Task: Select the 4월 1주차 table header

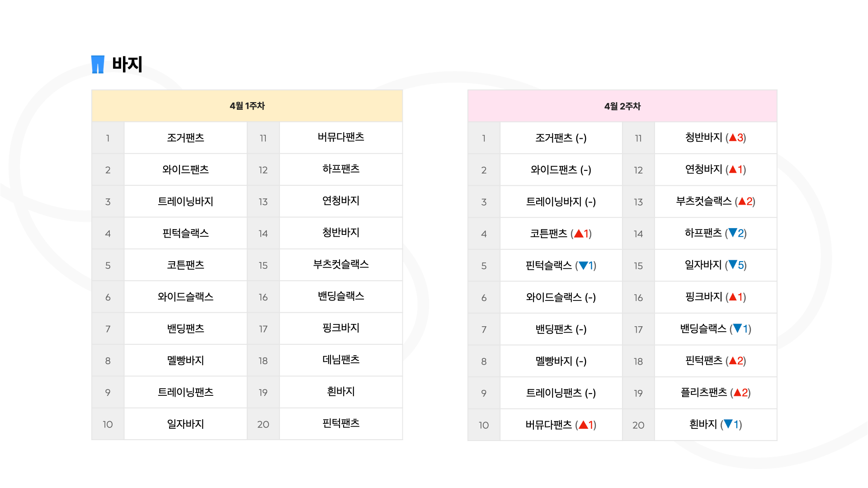Action: click(x=247, y=106)
